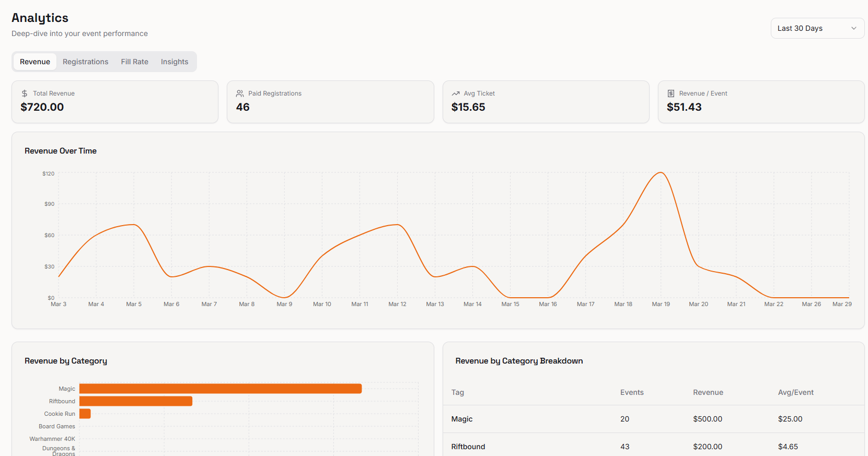Screen dimensions: 868x456
Task: Click the trending arrow icon beside Avg Ticket
Action: pos(456,93)
